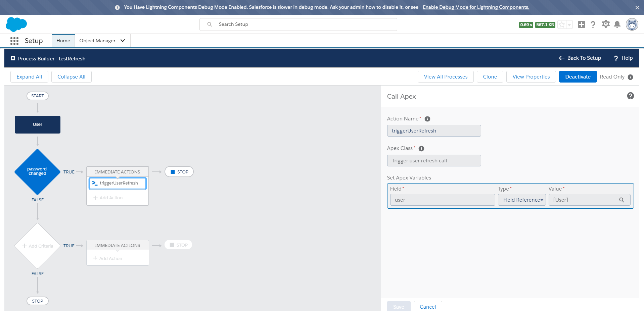The width and height of the screenshot is (644, 311).
Task: Focus the Search Setup field
Action: (x=298, y=24)
